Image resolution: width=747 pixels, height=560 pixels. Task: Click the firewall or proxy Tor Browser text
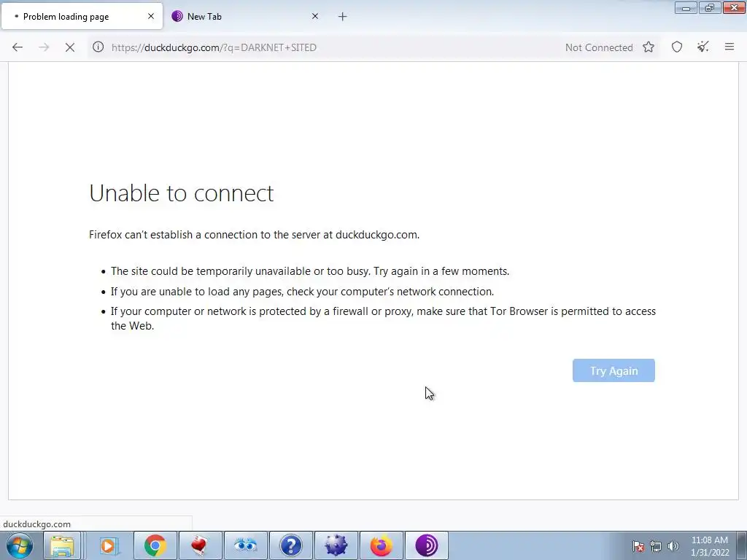[384, 318]
